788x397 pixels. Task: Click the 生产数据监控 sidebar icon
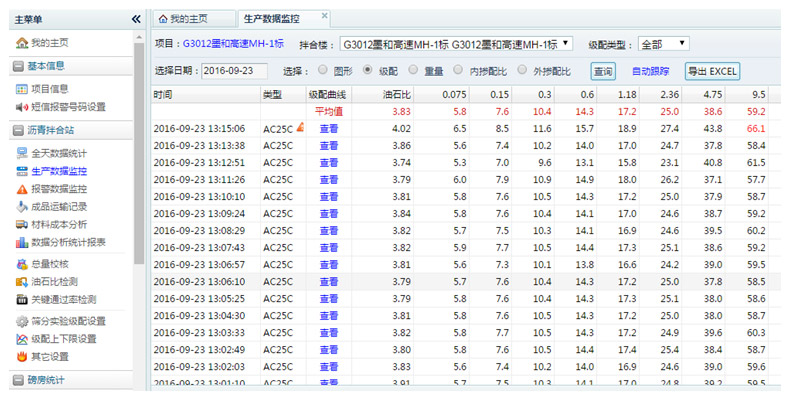(x=22, y=171)
